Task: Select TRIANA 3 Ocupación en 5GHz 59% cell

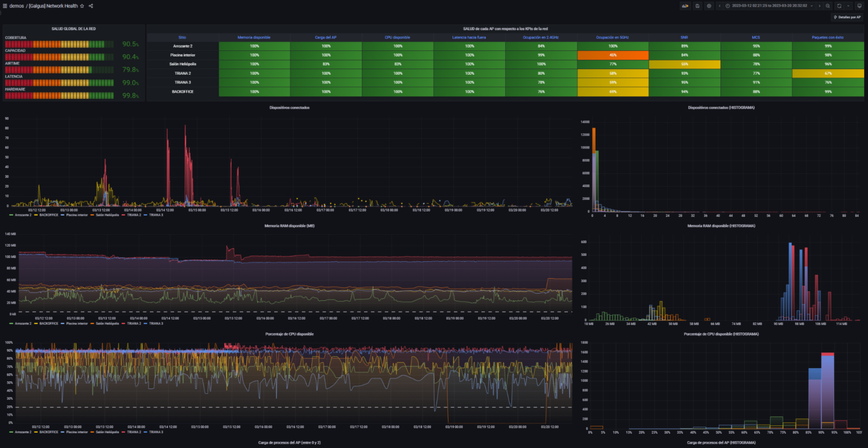Action: (613, 82)
